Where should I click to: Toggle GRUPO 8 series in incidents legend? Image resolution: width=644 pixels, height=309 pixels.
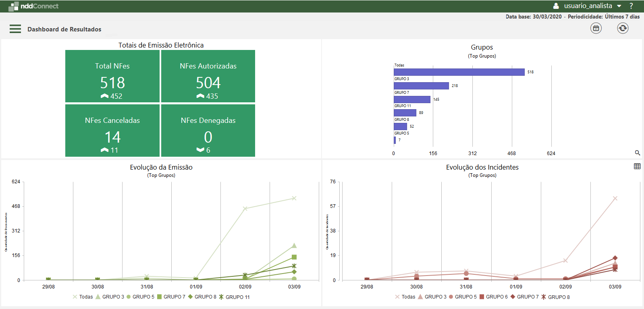click(555, 297)
